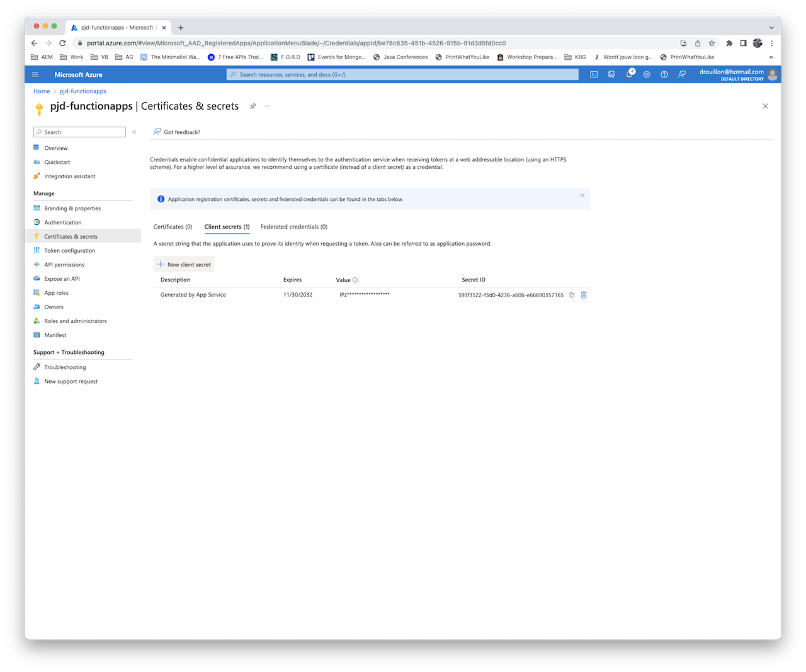Viewport: 806px width, 672px height.
Task: Open the tab search dropdown arrow
Action: 771,28
